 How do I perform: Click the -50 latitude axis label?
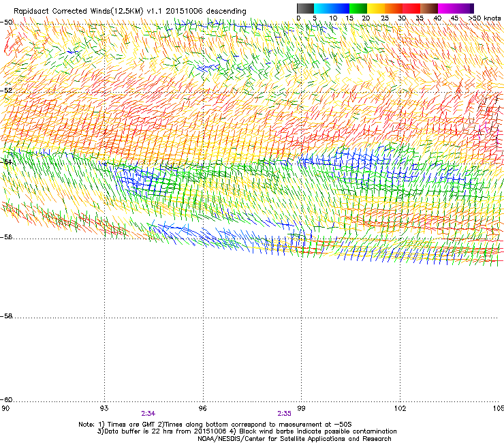pos(6,22)
